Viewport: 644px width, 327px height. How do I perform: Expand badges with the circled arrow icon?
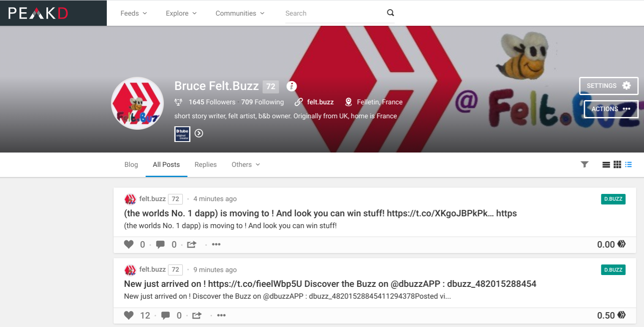coord(199,134)
